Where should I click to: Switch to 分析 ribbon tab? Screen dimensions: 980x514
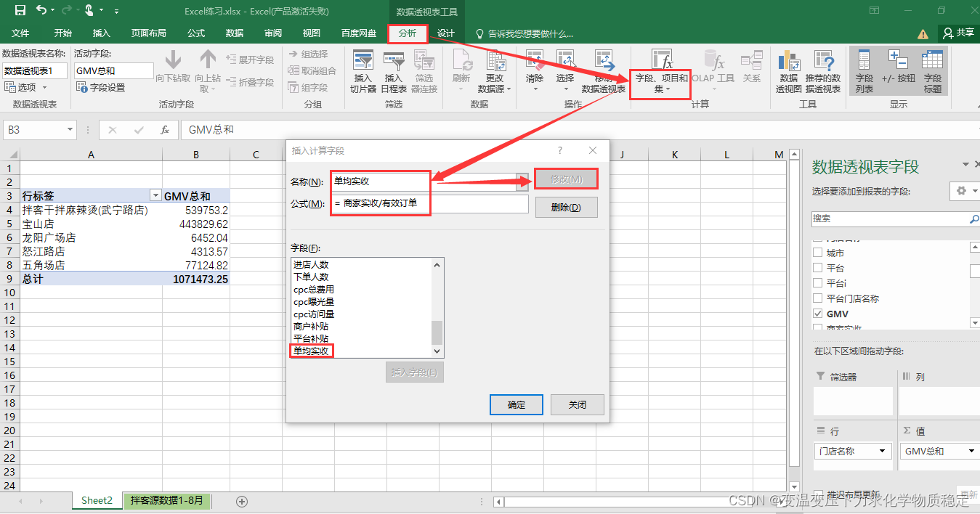tap(408, 33)
